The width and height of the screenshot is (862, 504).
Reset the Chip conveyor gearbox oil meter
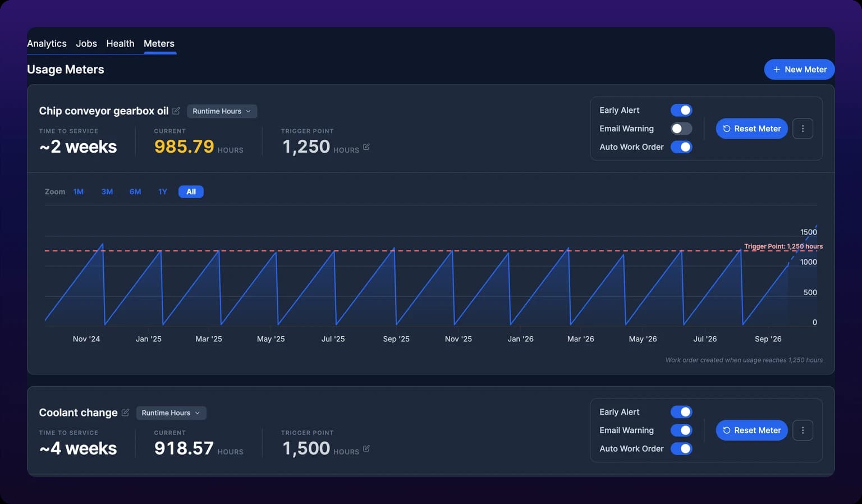click(752, 129)
